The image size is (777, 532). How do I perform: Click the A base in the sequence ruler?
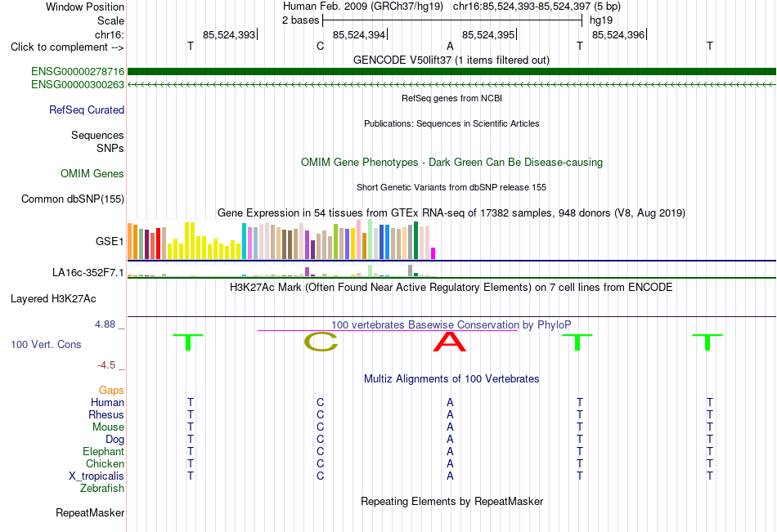click(x=450, y=46)
